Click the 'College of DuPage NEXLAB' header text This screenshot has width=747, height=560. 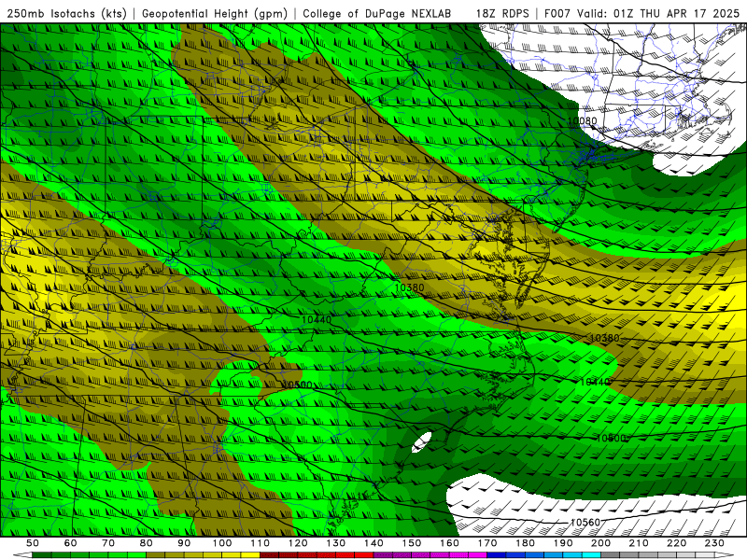coord(376,13)
